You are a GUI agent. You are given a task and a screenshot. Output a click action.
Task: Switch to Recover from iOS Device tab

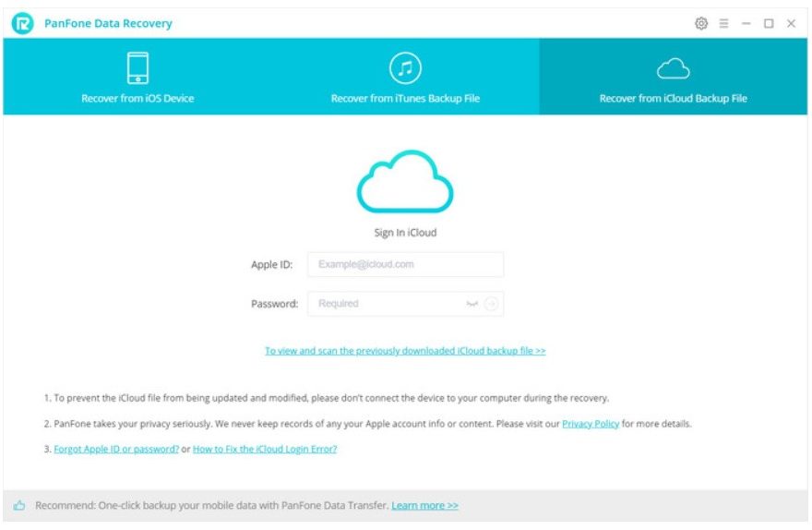tap(137, 98)
